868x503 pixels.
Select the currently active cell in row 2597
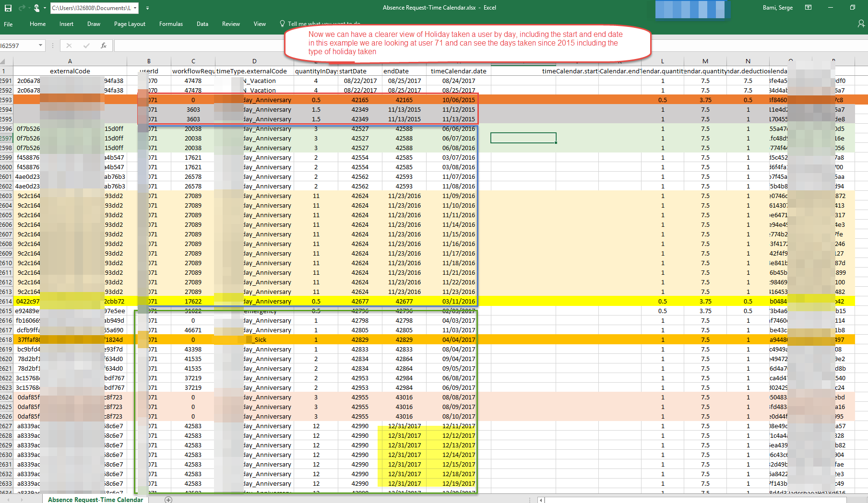coord(523,138)
